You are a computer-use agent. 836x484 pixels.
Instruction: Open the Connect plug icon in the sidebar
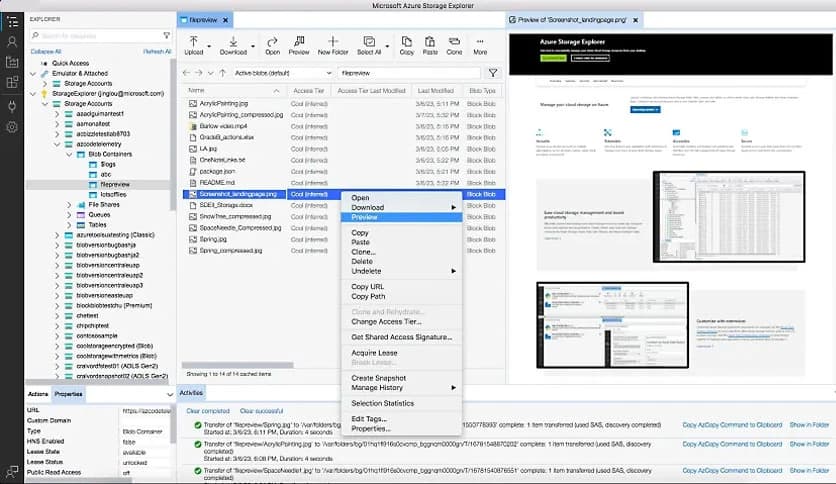(x=12, y=106)
